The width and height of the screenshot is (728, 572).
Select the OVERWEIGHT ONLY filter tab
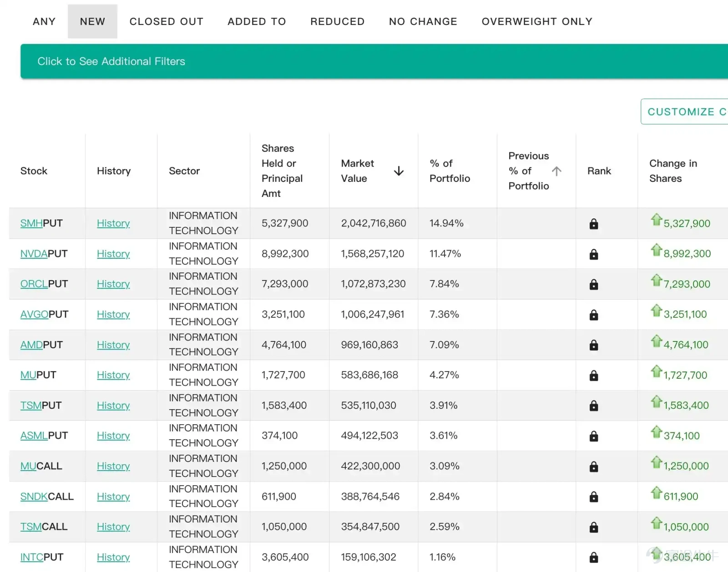coord(537,21)
